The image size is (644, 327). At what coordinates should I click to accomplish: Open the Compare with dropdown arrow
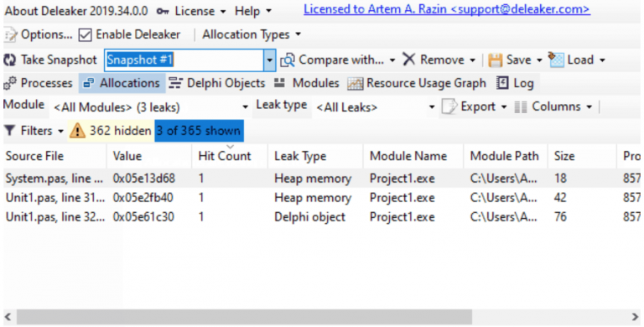(x=392, y=60)
